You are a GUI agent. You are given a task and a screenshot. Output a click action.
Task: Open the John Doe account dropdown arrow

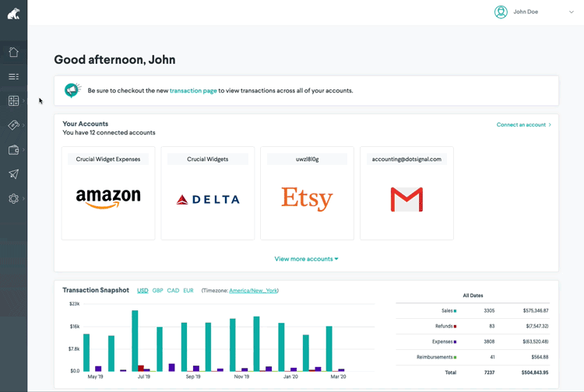(x=572, y=12)
